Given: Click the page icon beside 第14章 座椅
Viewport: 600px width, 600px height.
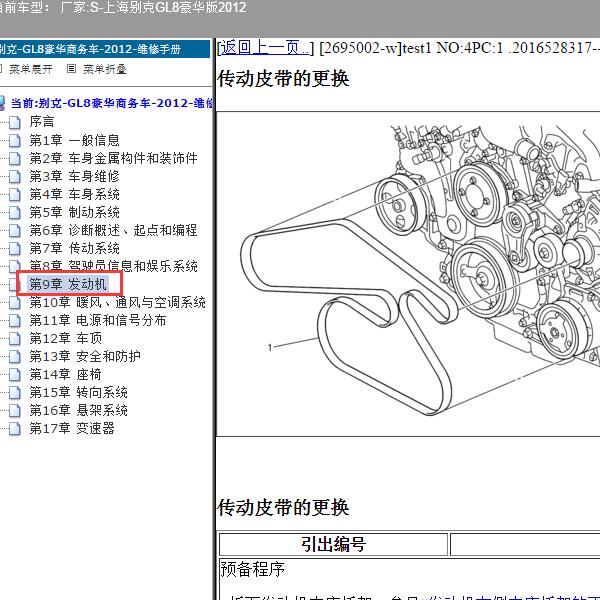Looking at the screenshot, I should tap(15, 375).
